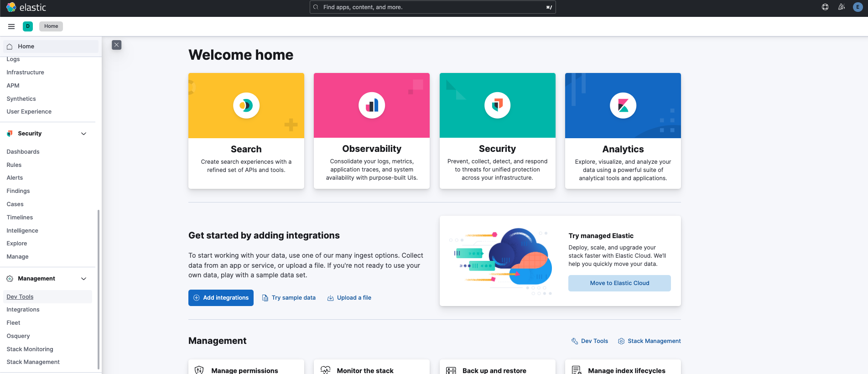
Task: Click the Home icon in sidebar
Action: 10,47
